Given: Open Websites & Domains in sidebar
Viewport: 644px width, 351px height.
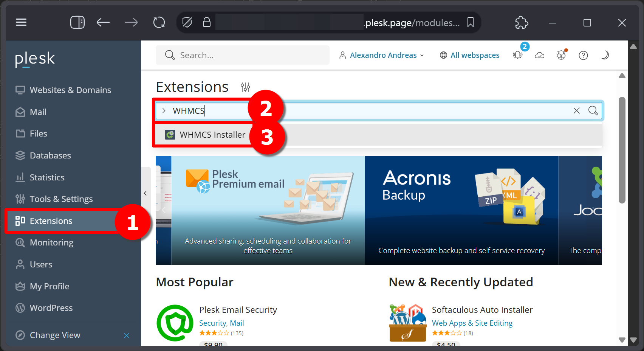Looking at the screenshot, I should point(70,90).
